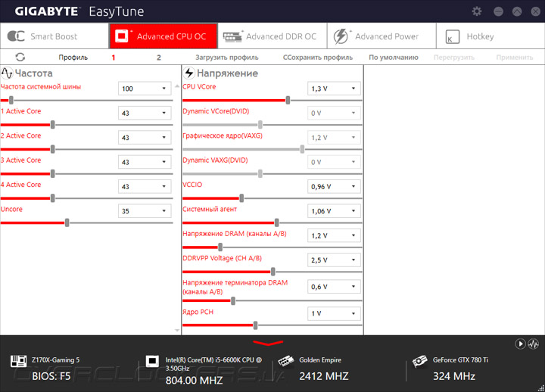
Task: Click the Uncore slider handle
Action: [67, 222]
